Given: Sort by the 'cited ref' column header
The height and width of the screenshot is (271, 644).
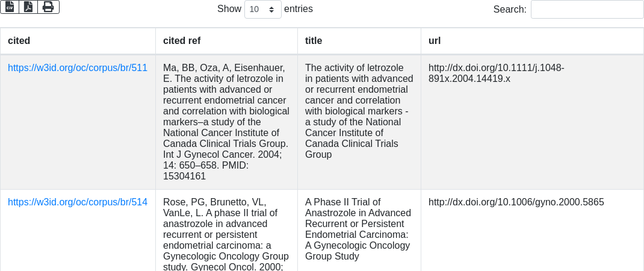Looking at the screenshot, I should click(182, 41).
